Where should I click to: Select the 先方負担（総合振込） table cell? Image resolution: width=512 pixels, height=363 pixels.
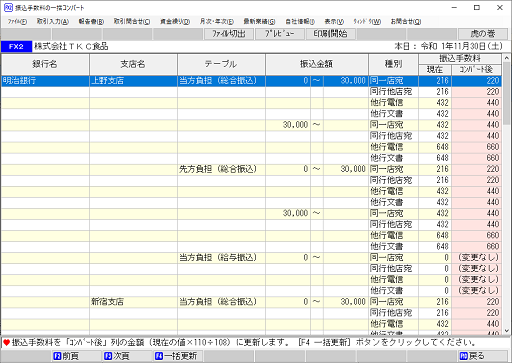221,169
